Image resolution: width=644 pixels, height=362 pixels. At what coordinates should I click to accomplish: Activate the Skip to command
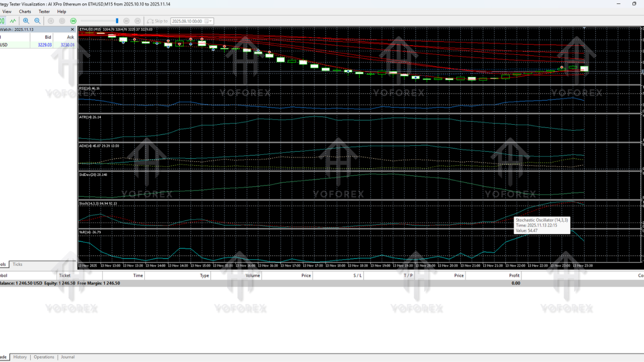coord(157,21)
